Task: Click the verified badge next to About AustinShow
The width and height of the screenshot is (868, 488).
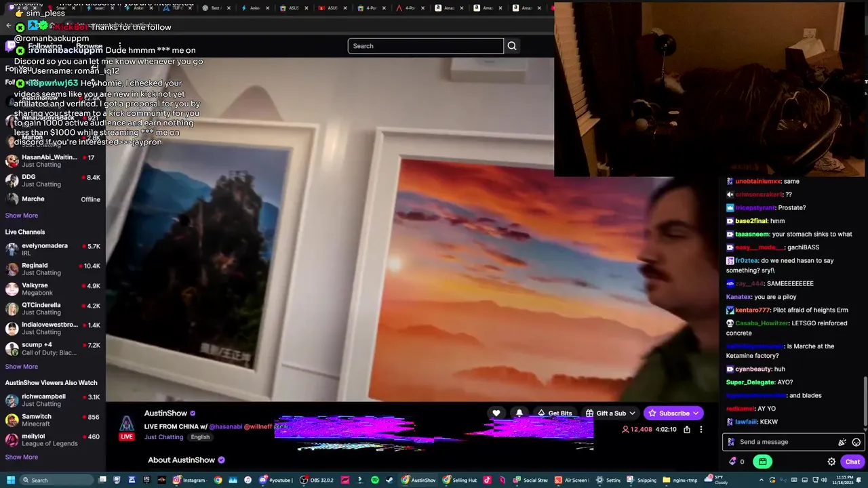Action: (221, 460)
